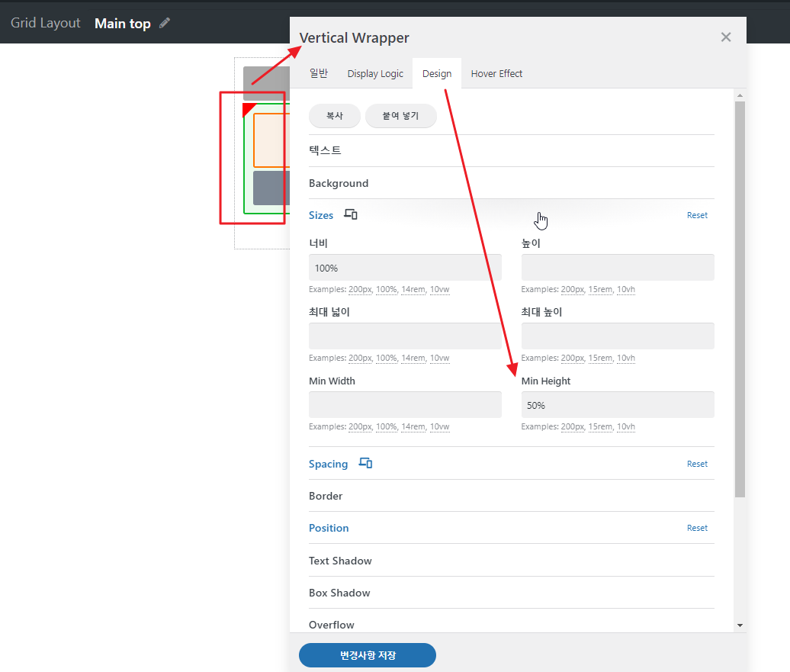Image resolution: width=790 pixels, height=672 pixels.
Task: Click the scrollbar up arrow
Action: 740,95
